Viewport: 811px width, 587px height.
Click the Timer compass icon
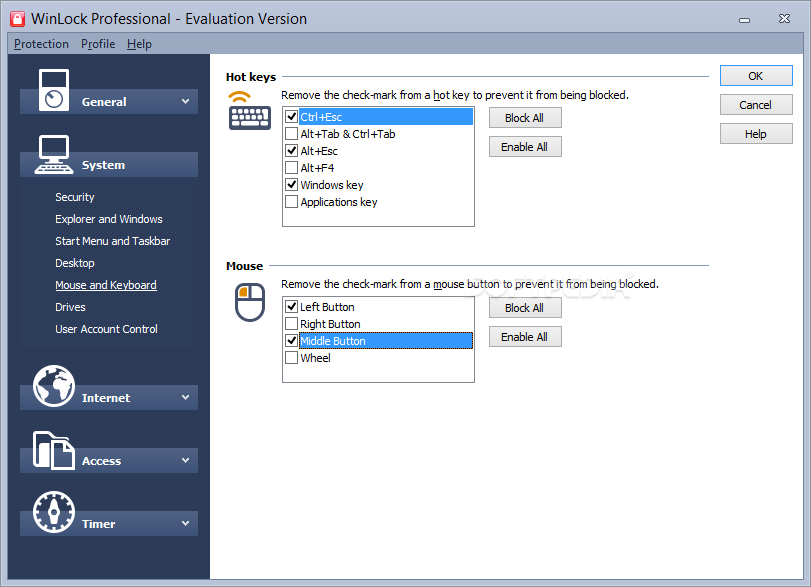click(54, 512)
